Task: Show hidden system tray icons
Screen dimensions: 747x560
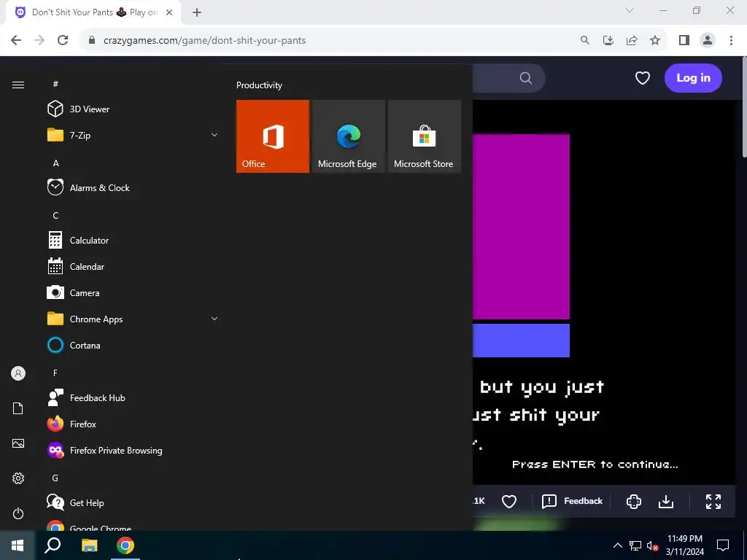Action: pos(617,545)
